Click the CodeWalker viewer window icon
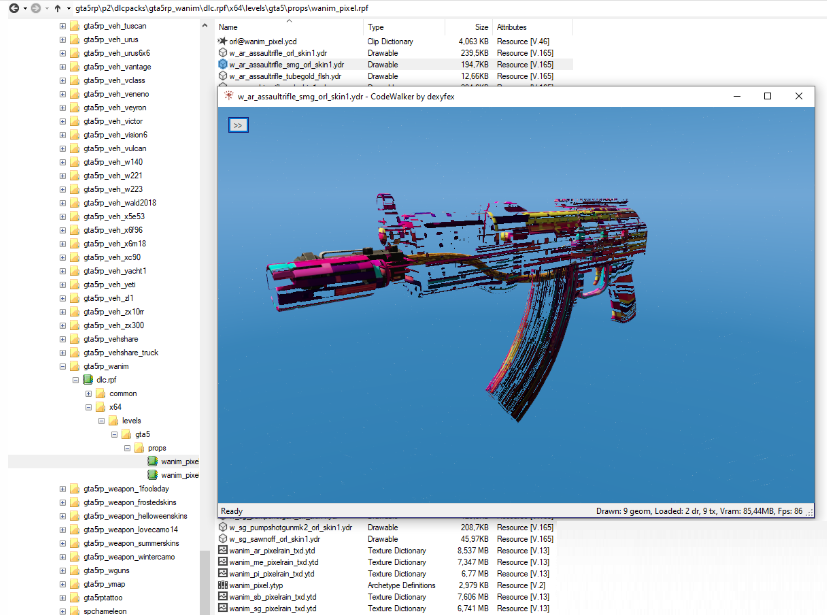Screen dimensions: 827x615 click(x=228, y=96)
